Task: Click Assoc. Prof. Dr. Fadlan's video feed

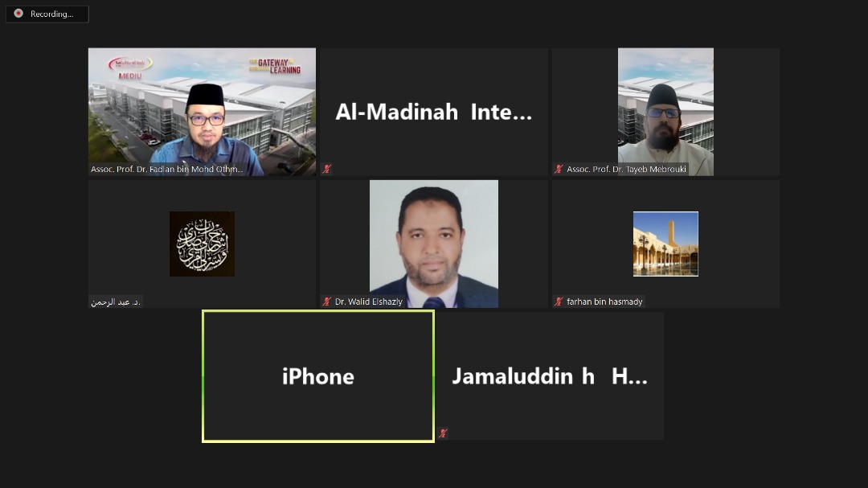Action: 202,112
